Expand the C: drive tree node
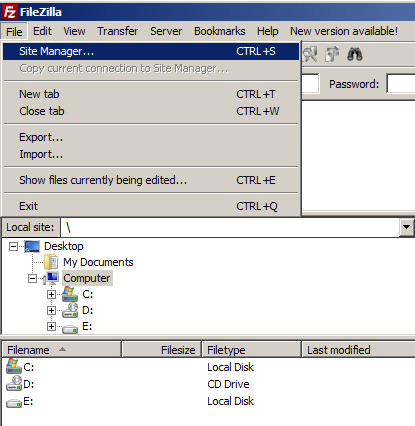 51,295
